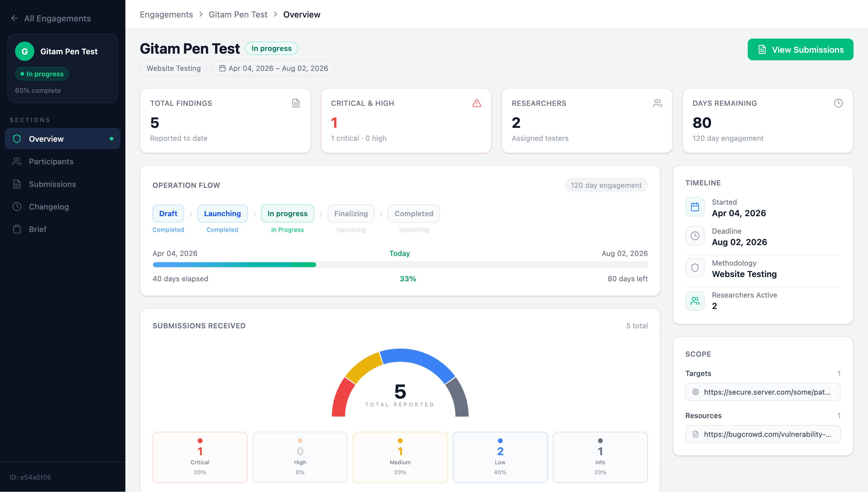Screen dimensions: 868x492
Task: Open the Critical severity card
Action: [x=200, y=458]
